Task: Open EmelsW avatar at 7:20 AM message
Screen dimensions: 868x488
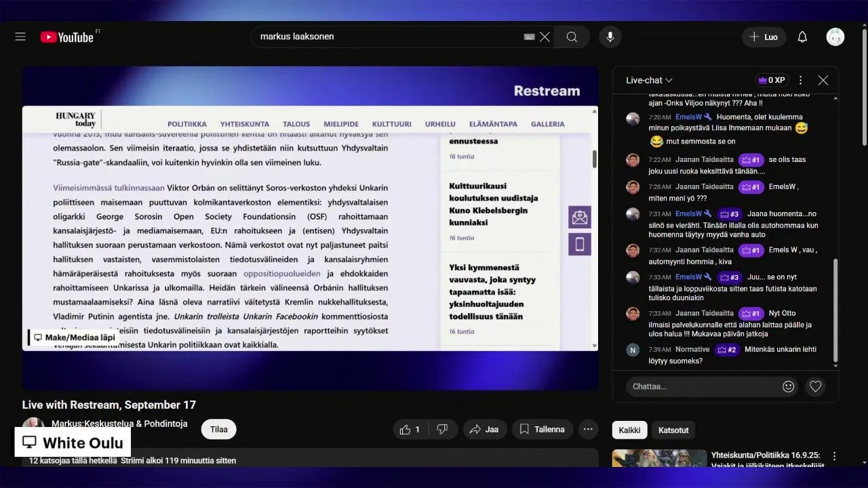Action: pyautogui.click(x=633, y=119)
